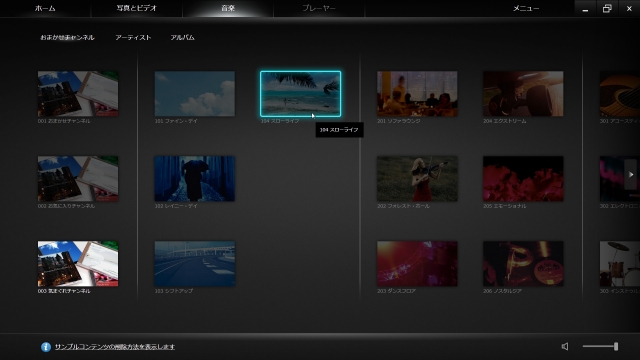Play the 101 ファイン・デイ channel
The height and width of the screenshot is (360, 640).
pos(195,94)
